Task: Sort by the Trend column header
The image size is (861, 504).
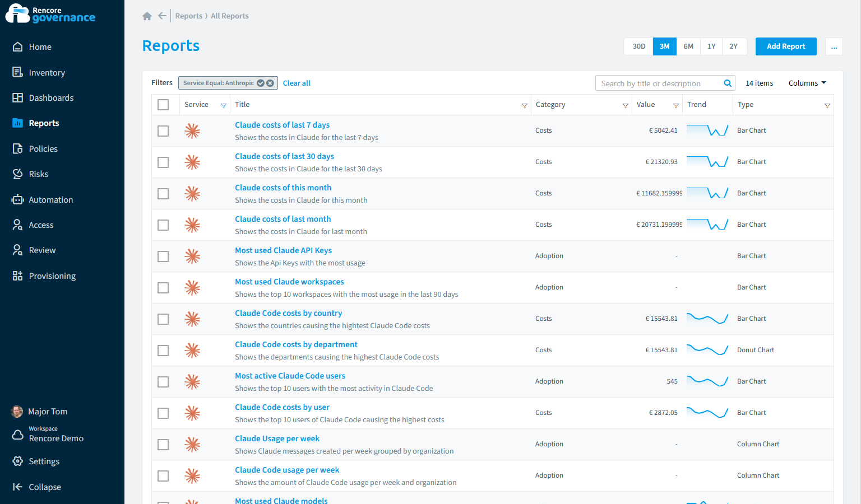Action: coord(697,105)
